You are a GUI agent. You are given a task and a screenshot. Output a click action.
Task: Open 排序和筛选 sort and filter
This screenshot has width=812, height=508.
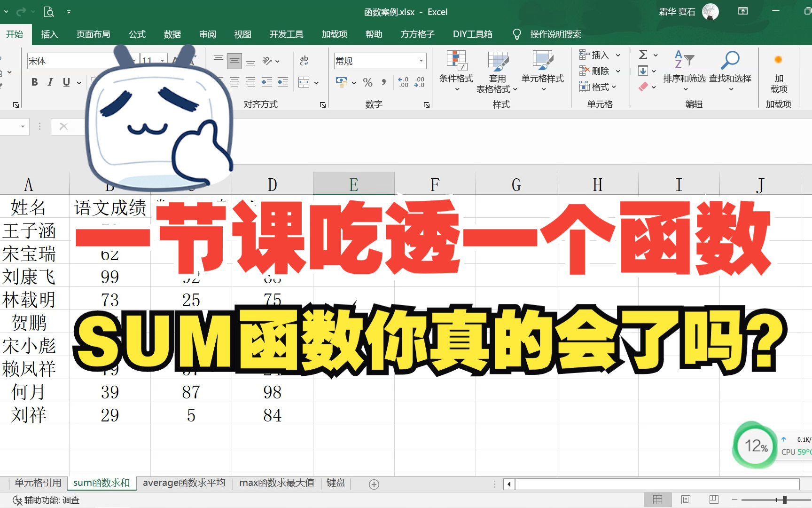(x=684, y=71)
